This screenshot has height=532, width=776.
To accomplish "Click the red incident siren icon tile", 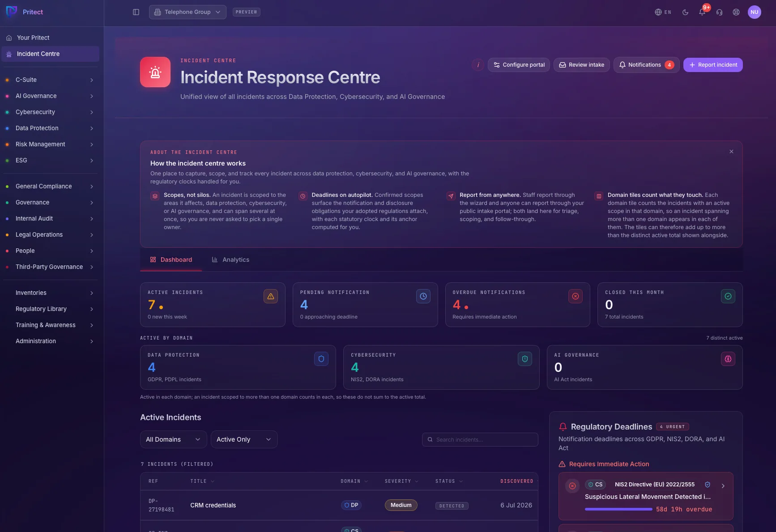I will pyautogui.click(x=155, y=72).
